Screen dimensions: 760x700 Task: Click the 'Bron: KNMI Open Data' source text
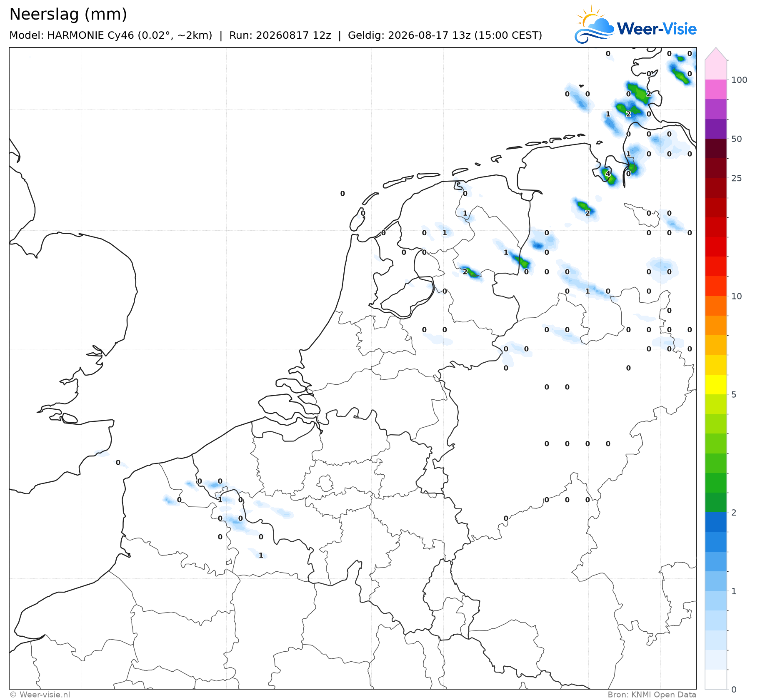click(652, 694)
